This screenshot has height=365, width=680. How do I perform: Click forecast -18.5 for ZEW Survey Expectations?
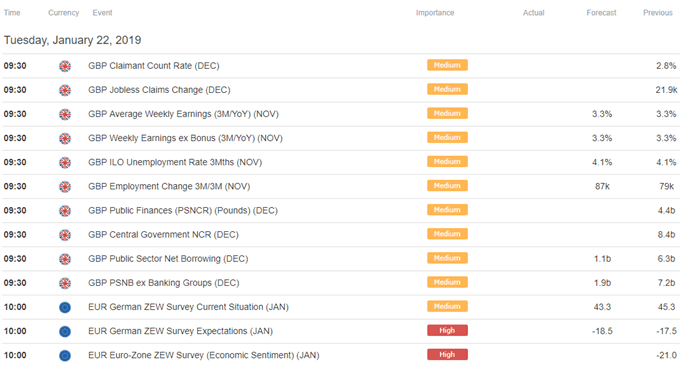click(x=602, y=332)
